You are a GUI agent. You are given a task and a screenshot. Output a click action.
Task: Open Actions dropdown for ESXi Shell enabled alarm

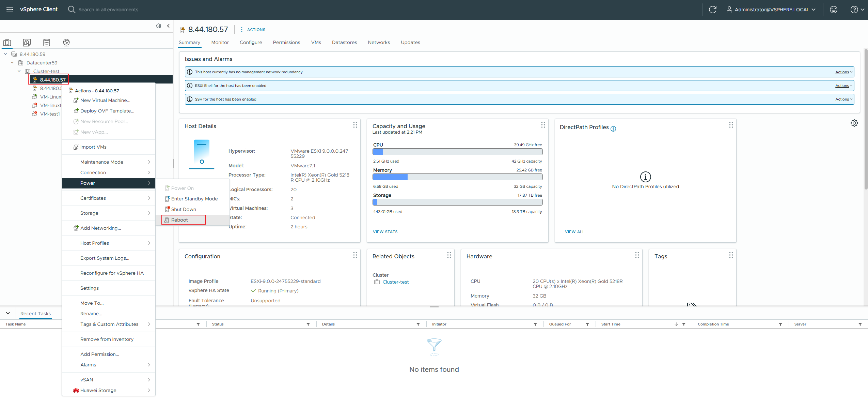click(x=844, y=86)
